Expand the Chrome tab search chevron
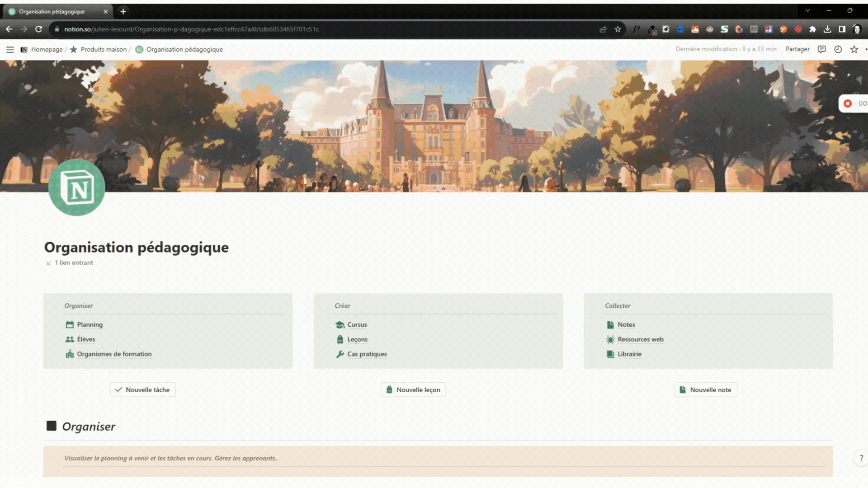The image size is (868, 488). 807,10
